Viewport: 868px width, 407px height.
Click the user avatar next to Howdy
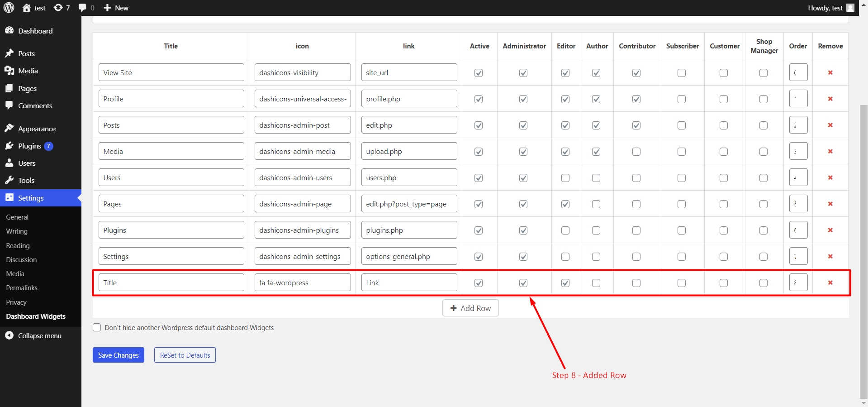tap(850, 8)
